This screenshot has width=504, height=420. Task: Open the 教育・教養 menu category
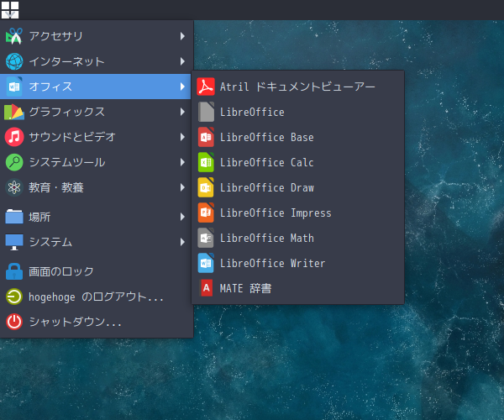click(x=96, y=187)
